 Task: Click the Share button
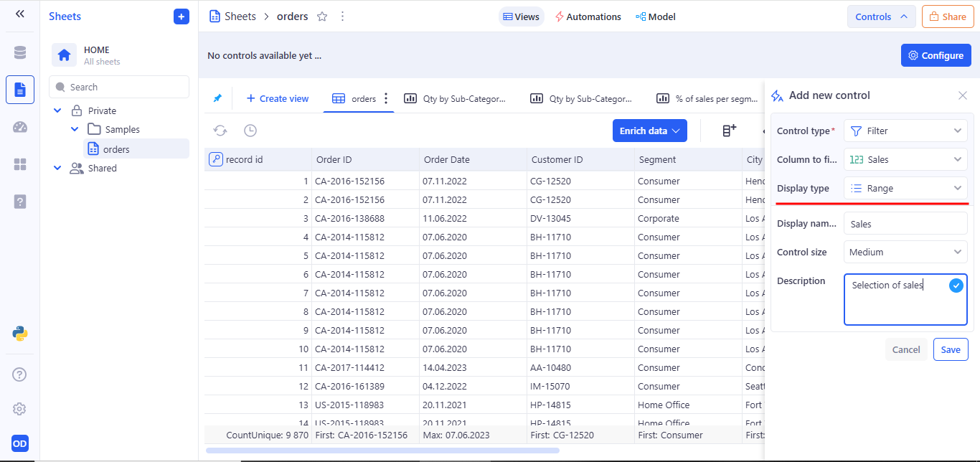tap(948, 16)
